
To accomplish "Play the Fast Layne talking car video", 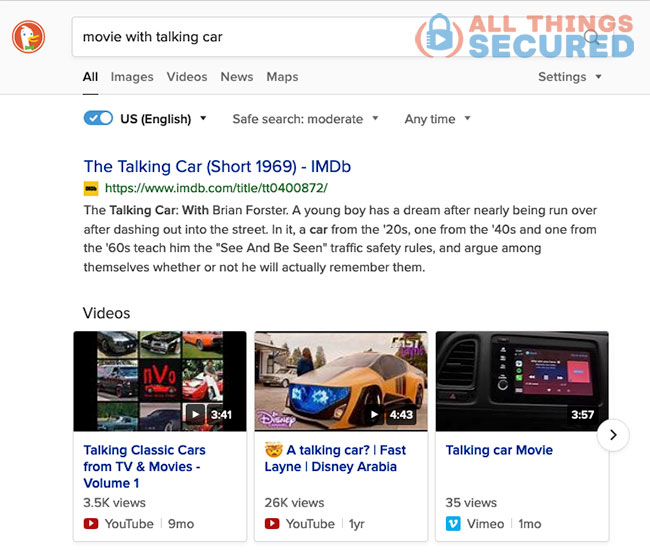I will click(x=374, y=414).
